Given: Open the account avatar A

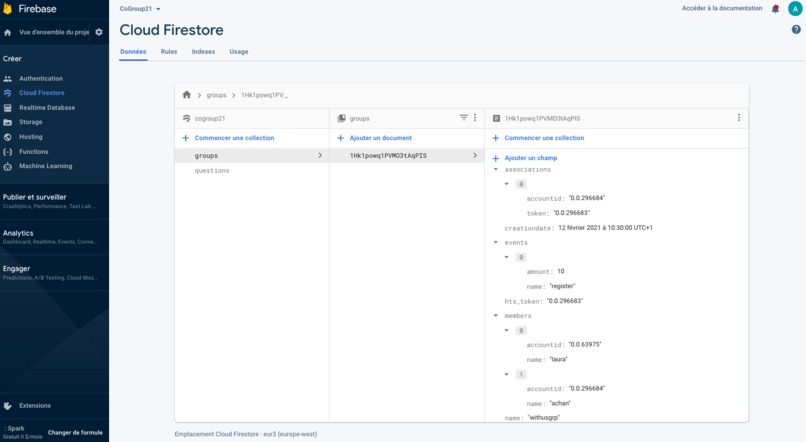Looking at the screenshot, I should pyautogui.click(x=795, y=9).
